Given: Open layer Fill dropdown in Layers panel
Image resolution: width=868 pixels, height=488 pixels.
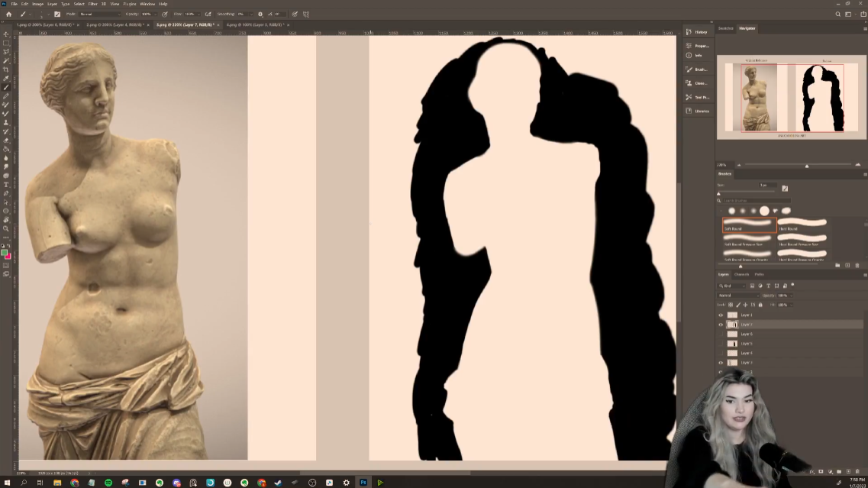Looking at the screenshot, I should point(791,305).
